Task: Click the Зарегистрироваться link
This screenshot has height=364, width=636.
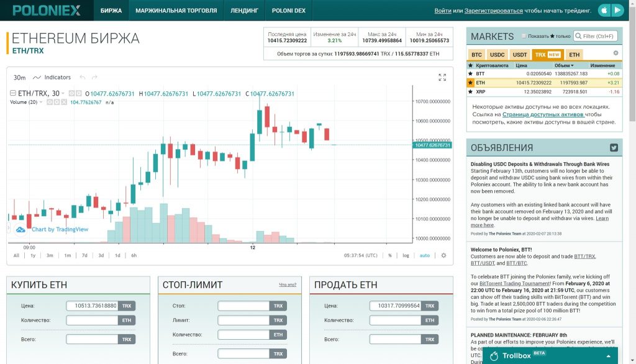Action: (x=494, y=11)
